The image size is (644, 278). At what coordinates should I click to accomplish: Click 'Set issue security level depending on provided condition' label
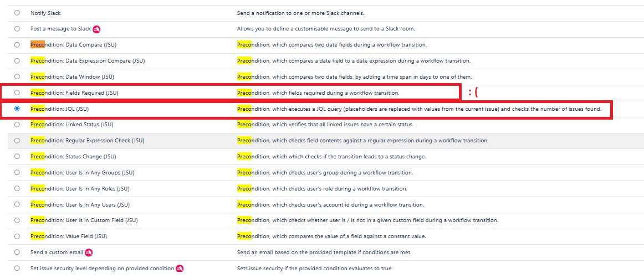coord(103,269)
